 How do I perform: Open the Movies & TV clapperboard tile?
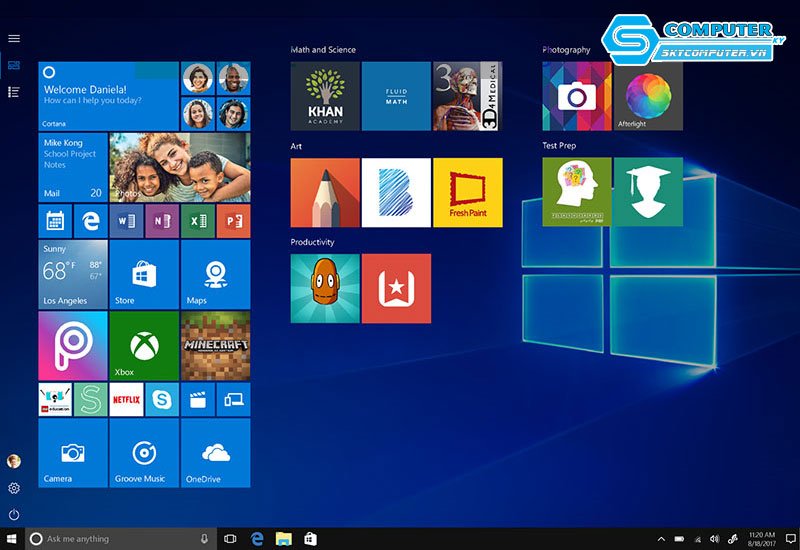(198, 399)
